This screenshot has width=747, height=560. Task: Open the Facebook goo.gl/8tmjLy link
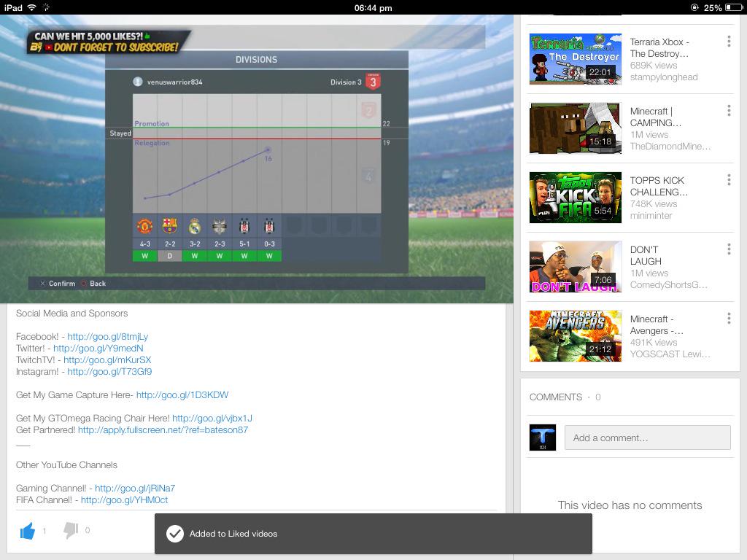(x=108, y=337)
